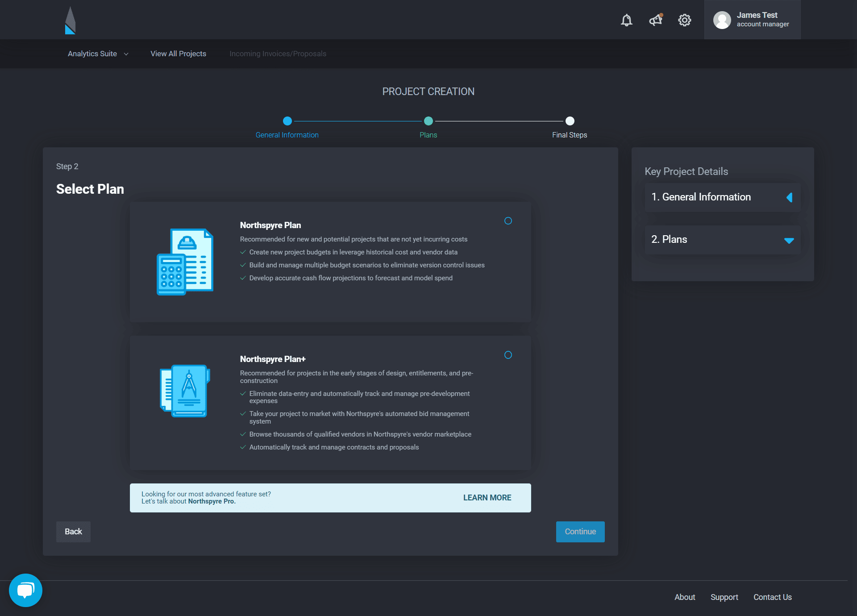Image resolution: width=857 pixels, height=616 pixels.
Task: Open the notifications bell
Action: pos(627,20)
